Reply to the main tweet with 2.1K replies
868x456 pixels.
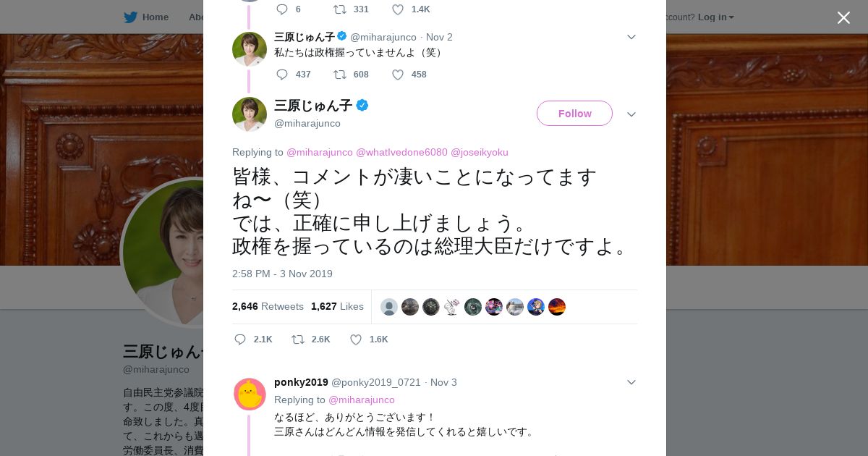tap(241, 339)
